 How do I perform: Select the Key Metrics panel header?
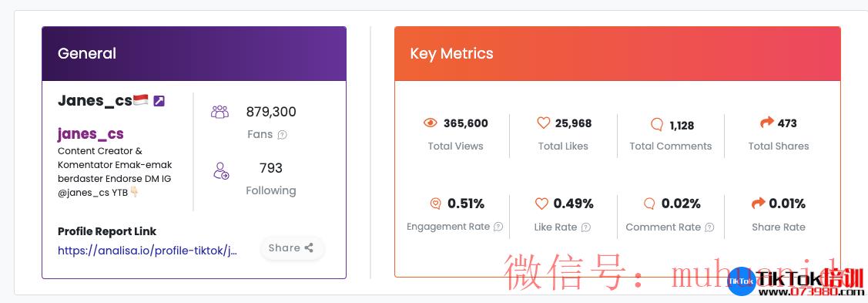(x=617, y=54)
